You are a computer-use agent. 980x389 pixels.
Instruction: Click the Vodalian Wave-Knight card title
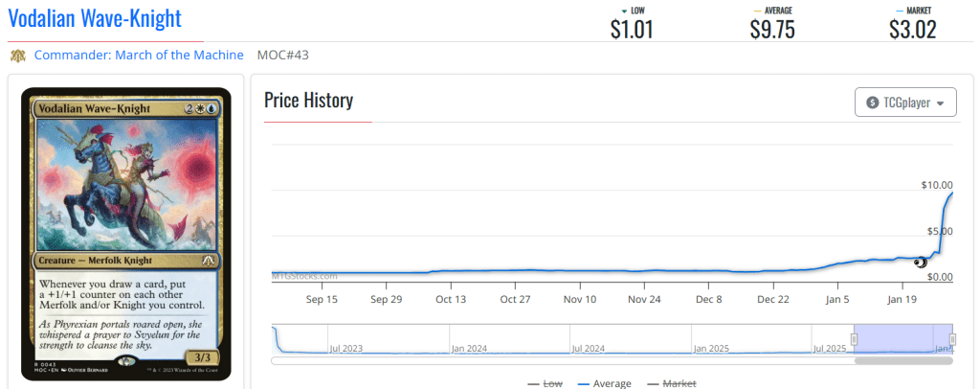94,17
